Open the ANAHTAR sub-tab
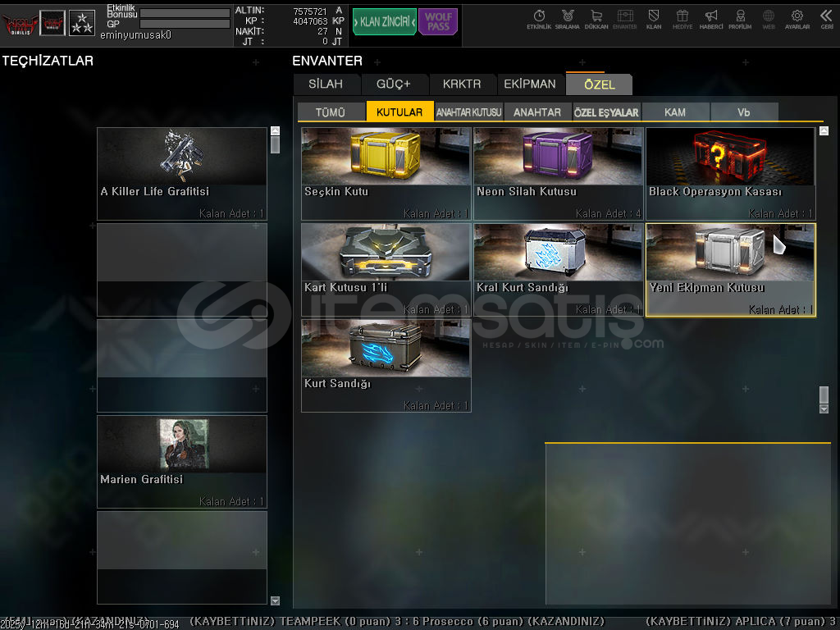Viewport: 840px width, 630px height. pos(537,112)
